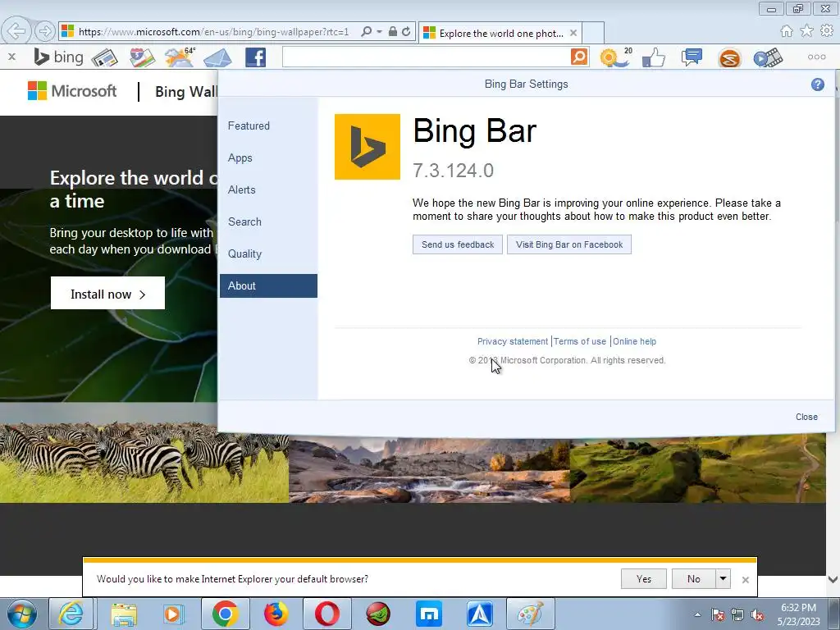Open Google Chrome from the taskbar
The width and height of the screenshot is (840, 630).
tap(225, 614)
